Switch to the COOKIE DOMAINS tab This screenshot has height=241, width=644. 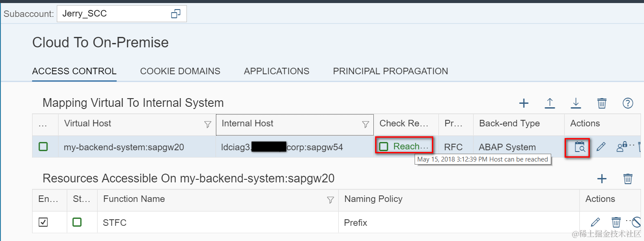[180, 71]
